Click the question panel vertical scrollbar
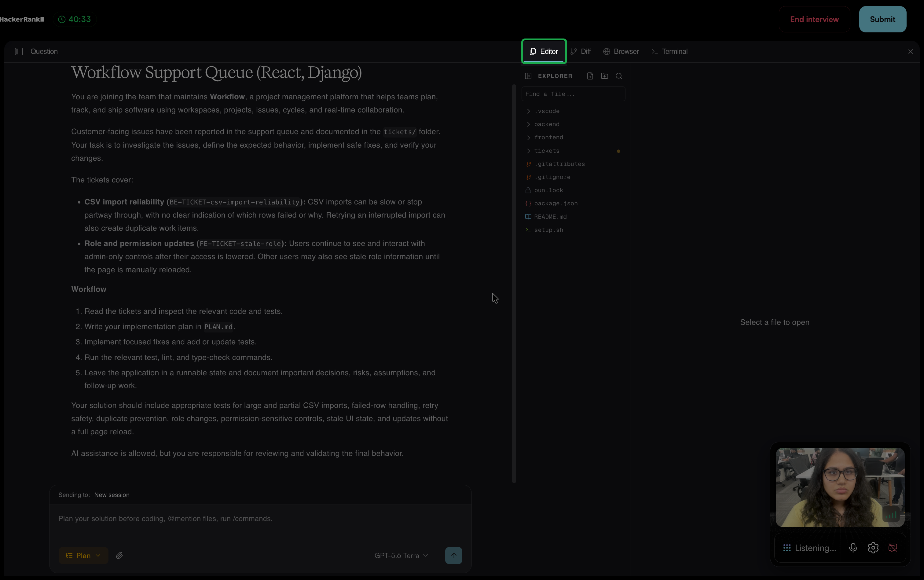 [x=514, y=284]
